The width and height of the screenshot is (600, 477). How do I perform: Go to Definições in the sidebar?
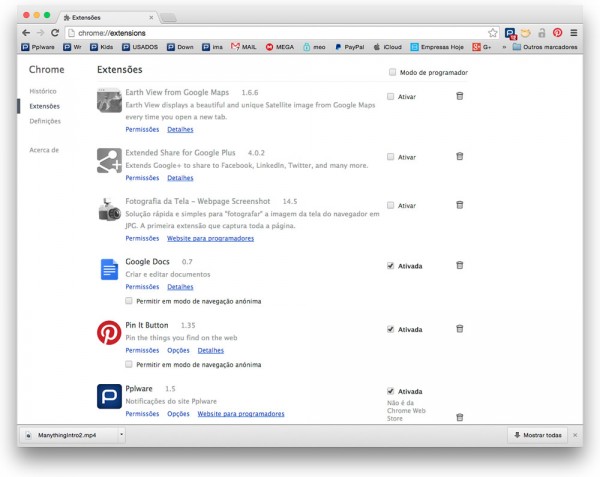[45, 121]
